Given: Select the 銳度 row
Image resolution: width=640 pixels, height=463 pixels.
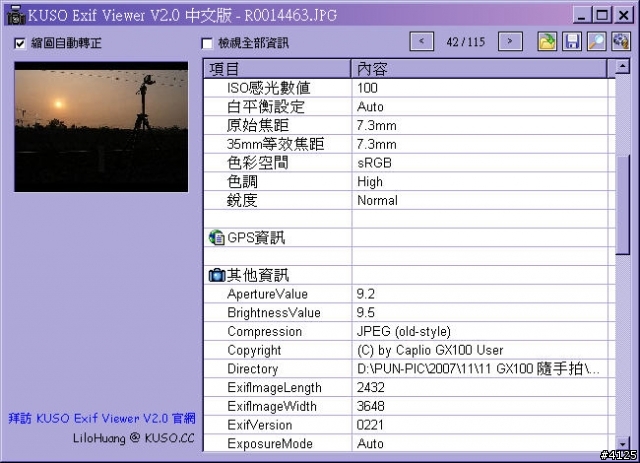Looking at the screenshot, I should pyautogui.click(x=409, y=200).
